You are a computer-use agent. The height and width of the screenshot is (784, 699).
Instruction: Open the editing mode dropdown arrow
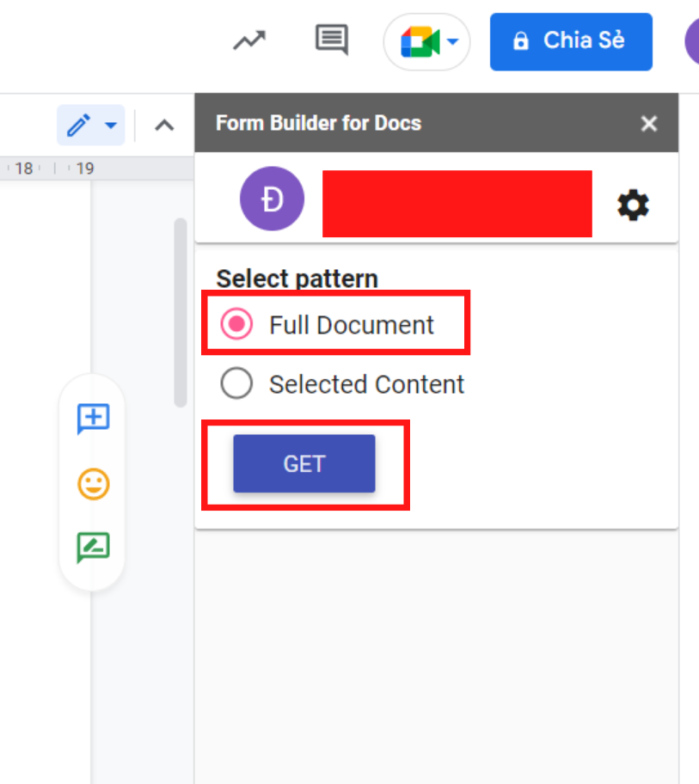tap(111, 126)
